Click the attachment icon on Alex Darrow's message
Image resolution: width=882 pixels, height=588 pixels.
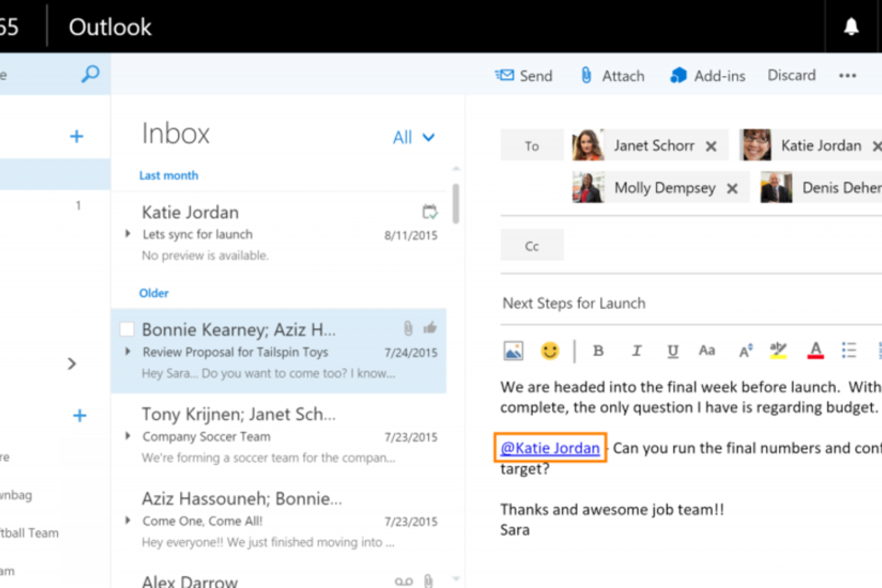coord(429,581)
